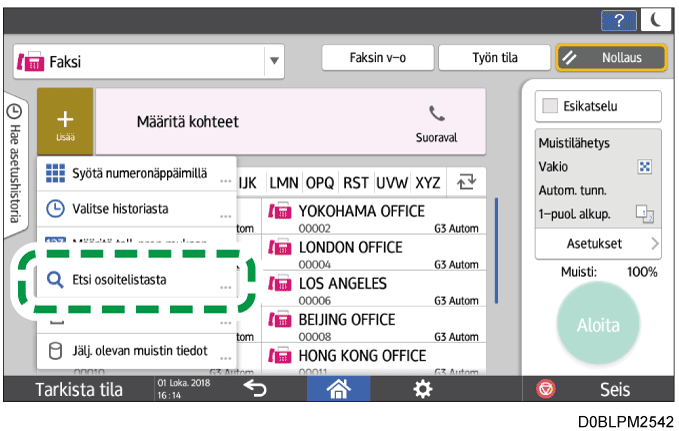679x431 pixels.
Task: Select the LMN address tab
Action: pyautogui.click(x=285, y=181)
